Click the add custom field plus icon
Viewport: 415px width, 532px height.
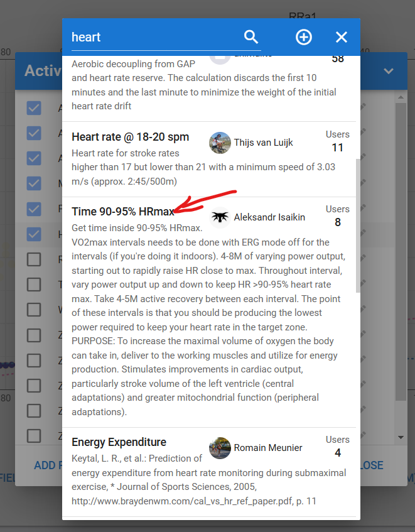(x=303, y=37)
